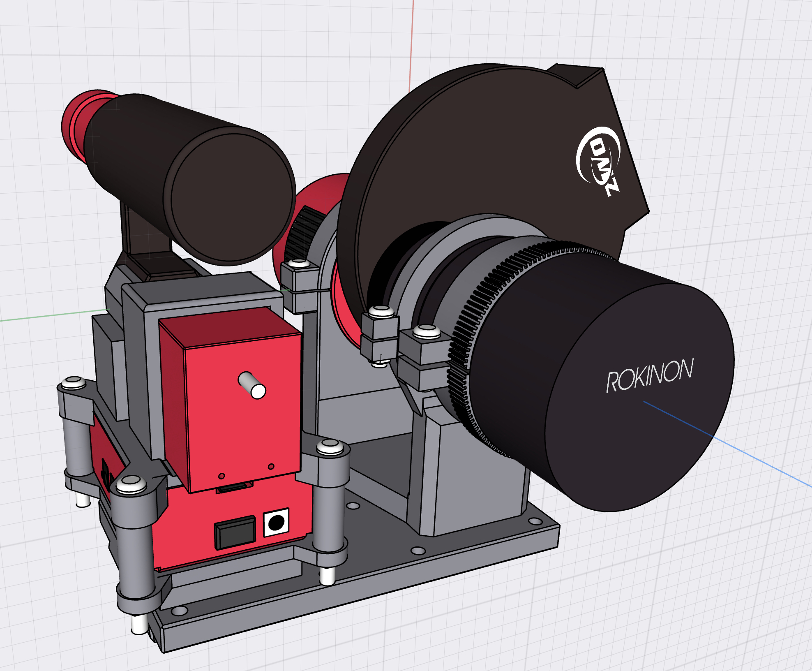
Task: Select the screw head on the far-left rear standoff
Action: 74,383
